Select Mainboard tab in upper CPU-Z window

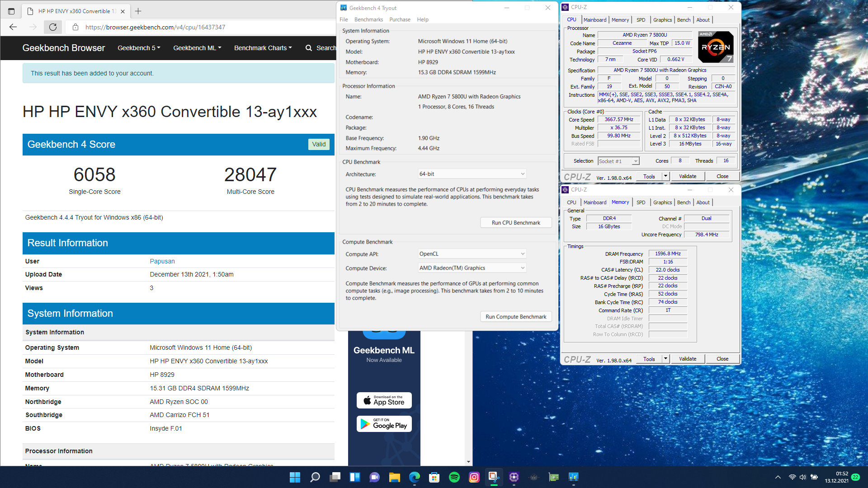point(595,20)
